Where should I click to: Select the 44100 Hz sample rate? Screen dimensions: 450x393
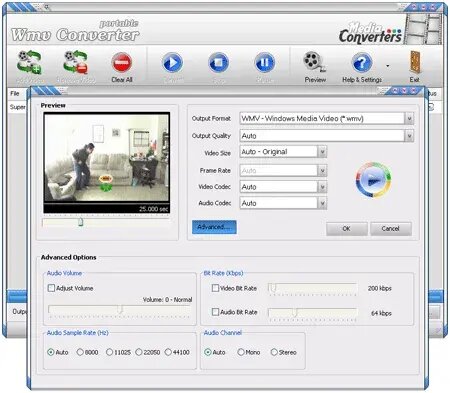click(168, 352)
